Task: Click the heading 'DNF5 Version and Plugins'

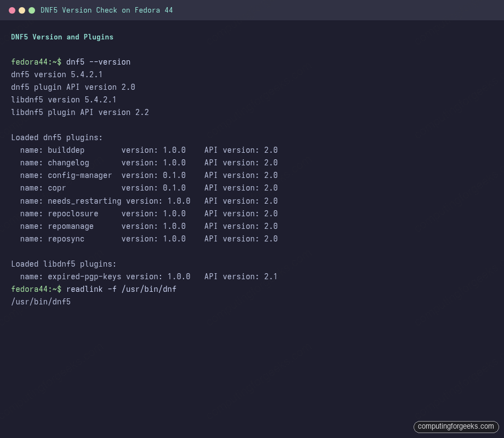Action: pos(62,37)
